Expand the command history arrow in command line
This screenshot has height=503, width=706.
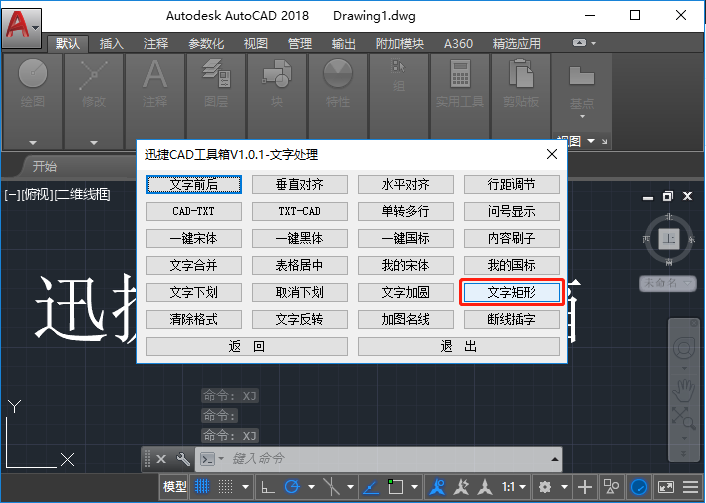coord(555,459)
